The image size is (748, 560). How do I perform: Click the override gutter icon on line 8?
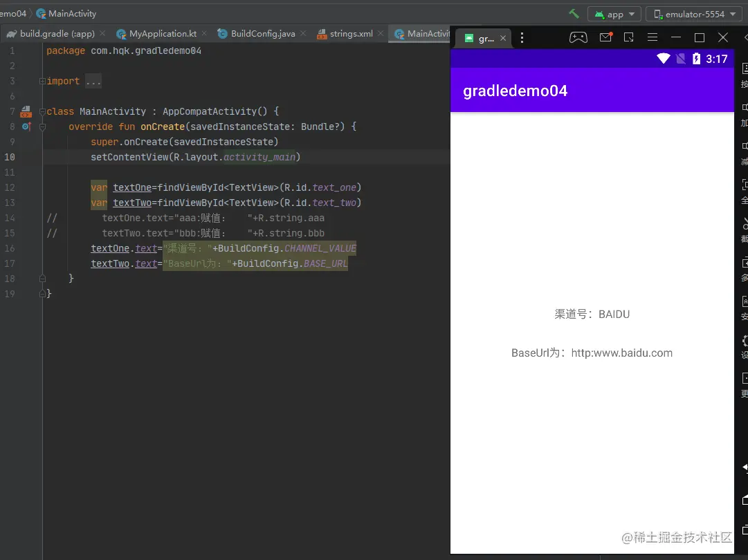coord(26,127)
